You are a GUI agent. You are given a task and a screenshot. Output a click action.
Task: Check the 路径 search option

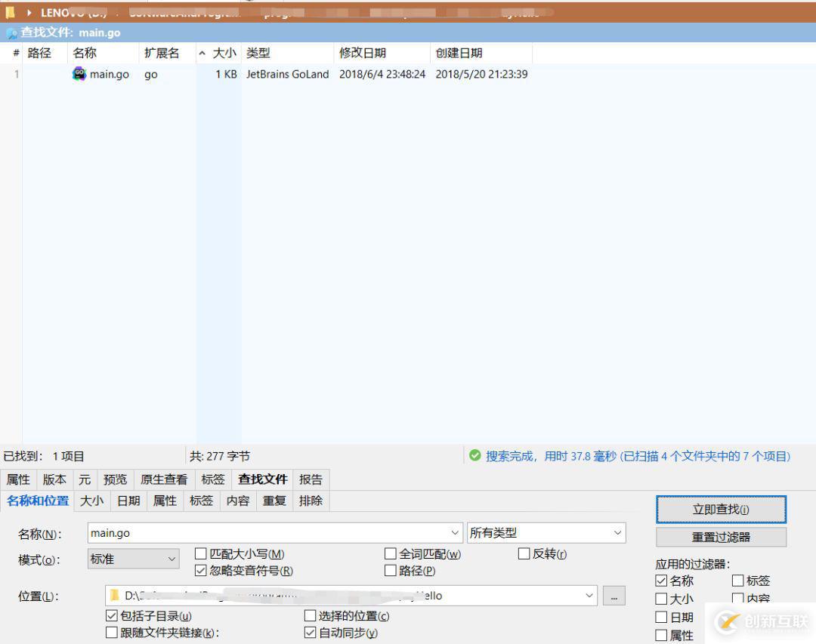point(390,571)
